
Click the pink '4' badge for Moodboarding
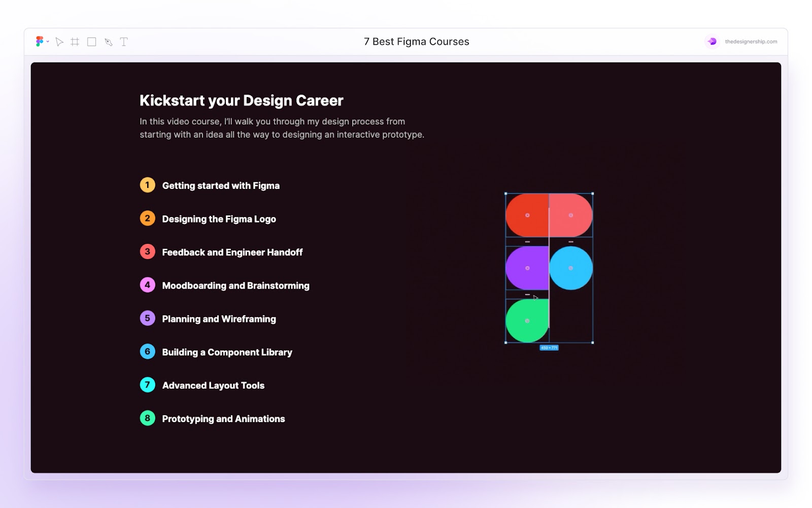coord(147,285)
